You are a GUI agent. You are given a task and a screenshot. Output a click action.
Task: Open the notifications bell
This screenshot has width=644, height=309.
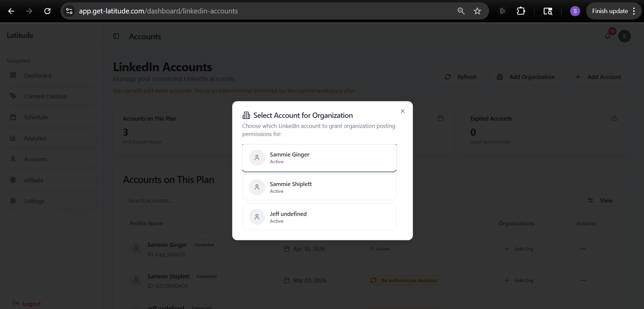pos(607,36)
